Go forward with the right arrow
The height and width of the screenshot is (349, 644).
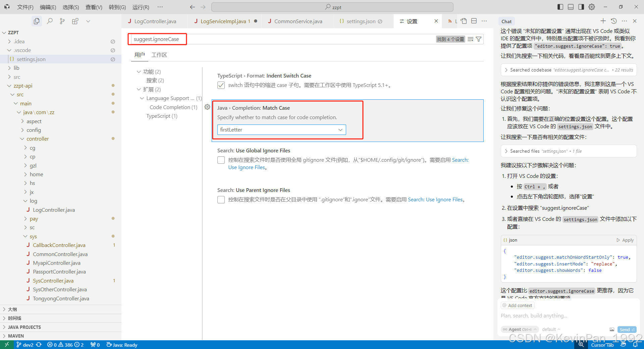tap(203, 7)
